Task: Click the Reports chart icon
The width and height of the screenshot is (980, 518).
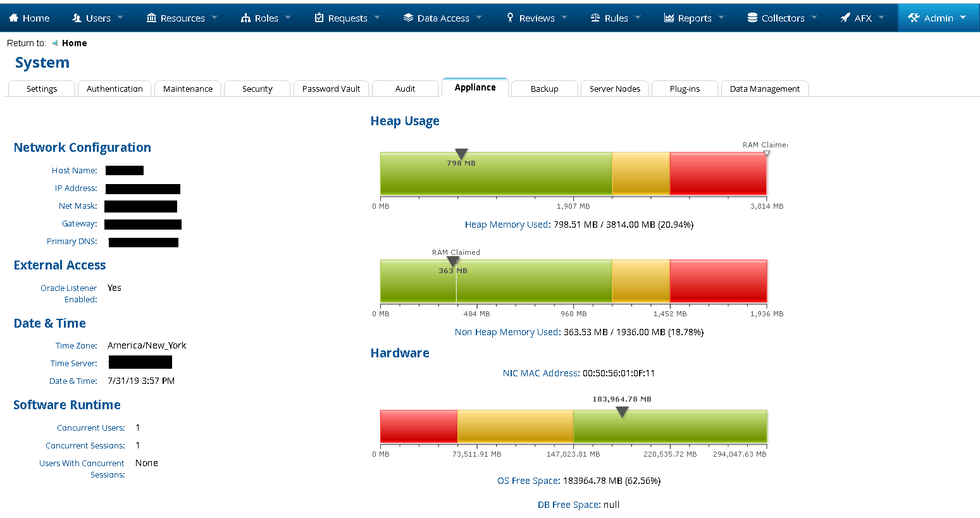Action: 669,18
